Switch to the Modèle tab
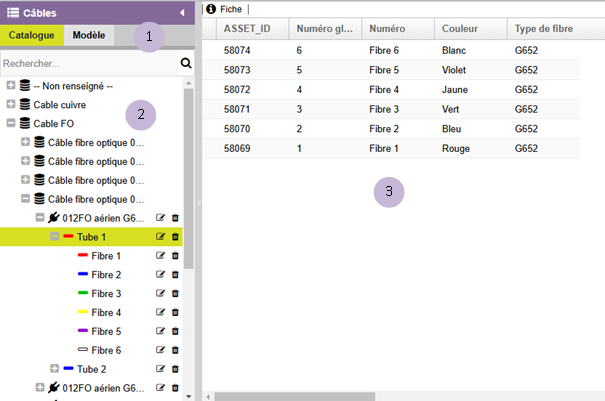 (89, 35)
